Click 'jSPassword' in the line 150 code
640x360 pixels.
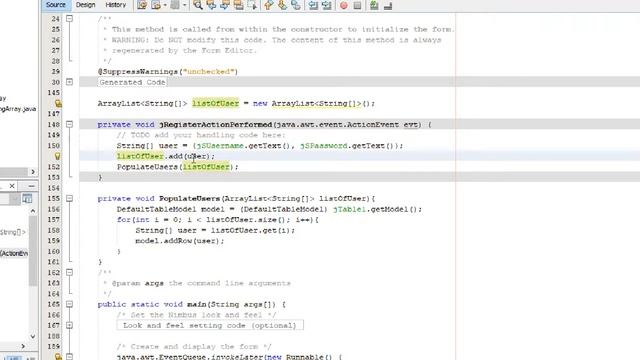point(324,146)
